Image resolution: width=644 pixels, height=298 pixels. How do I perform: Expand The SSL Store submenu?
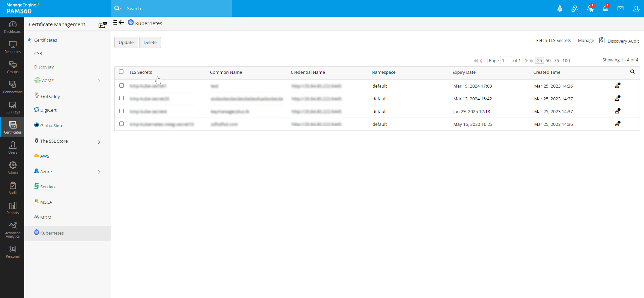(99, 142)
